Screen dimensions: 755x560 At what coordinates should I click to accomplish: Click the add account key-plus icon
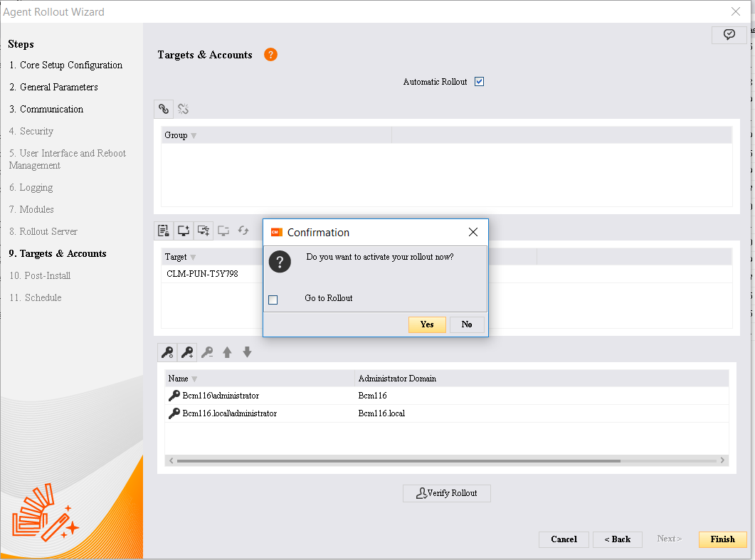pos(187,352)
